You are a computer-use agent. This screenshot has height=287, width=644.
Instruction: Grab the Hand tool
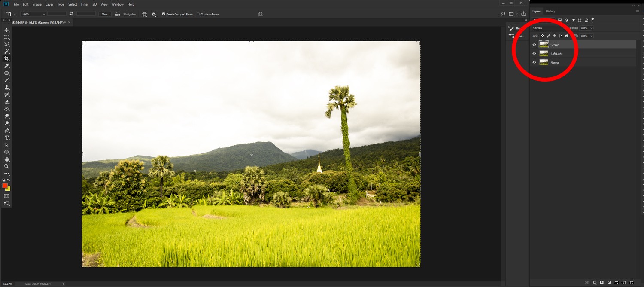click(x=6, y=159)
